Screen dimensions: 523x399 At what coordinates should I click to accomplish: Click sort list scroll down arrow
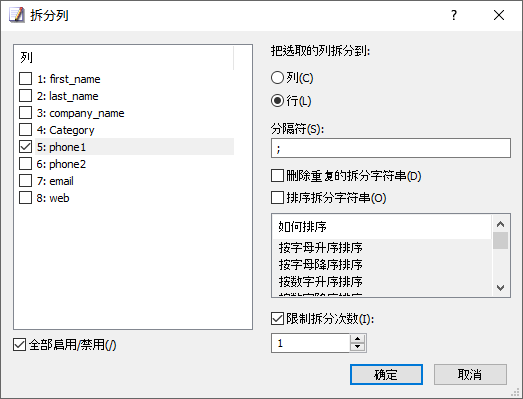[x=500, y=288]
